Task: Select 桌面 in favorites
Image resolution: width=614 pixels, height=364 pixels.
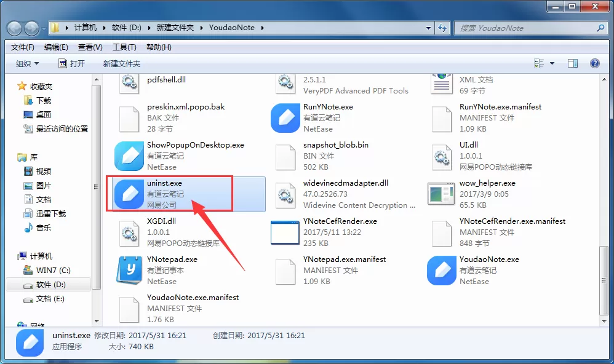Action: pos(38,115)
